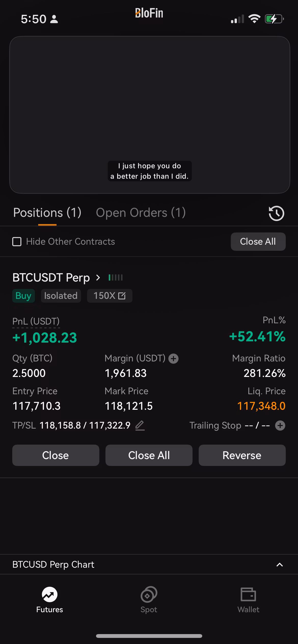Go to the Spot trading icon
Image resolution: width=298 pixels, height=644 pixels.
149,595
